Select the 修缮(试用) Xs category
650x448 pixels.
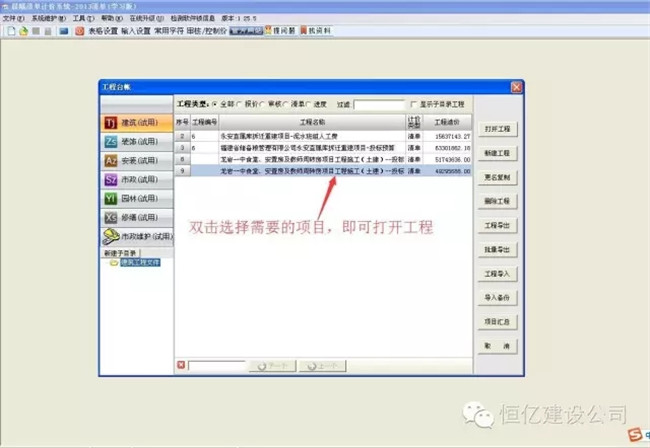tap(137, 218)
